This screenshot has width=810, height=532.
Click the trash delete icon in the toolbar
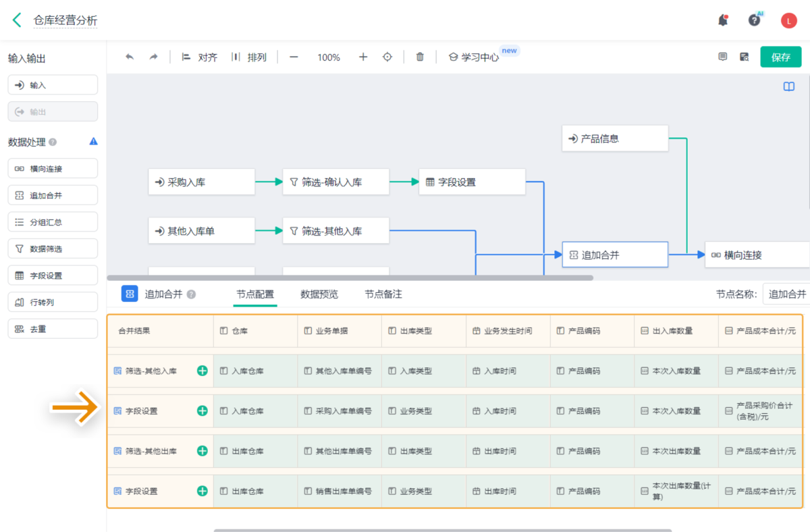[420, 57]
